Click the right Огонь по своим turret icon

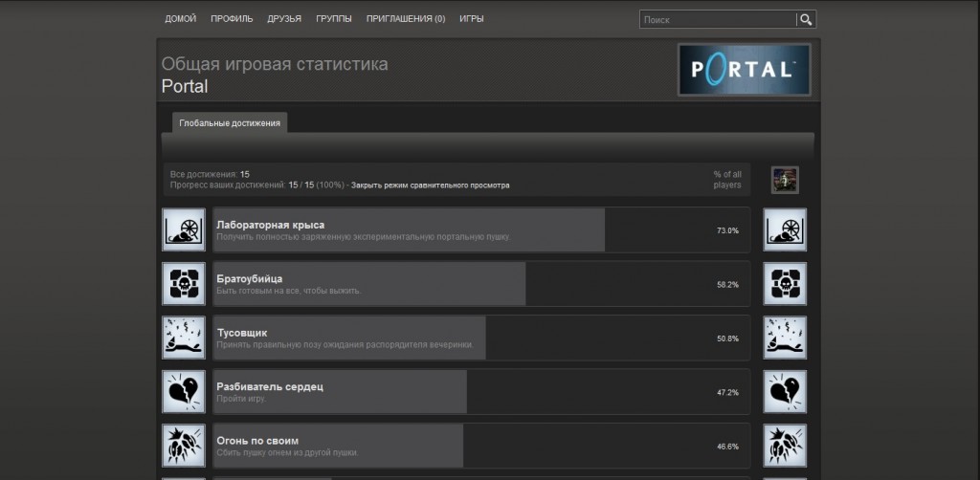tap(785, 446)
